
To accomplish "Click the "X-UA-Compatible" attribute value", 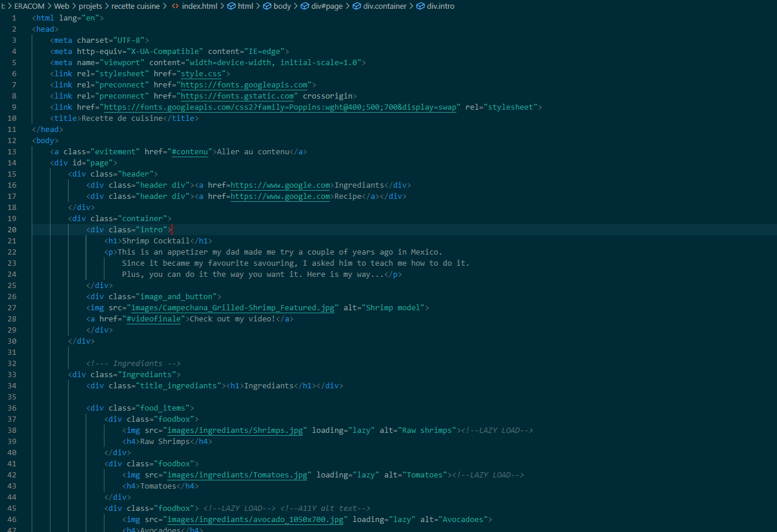I will pos(165,52).
